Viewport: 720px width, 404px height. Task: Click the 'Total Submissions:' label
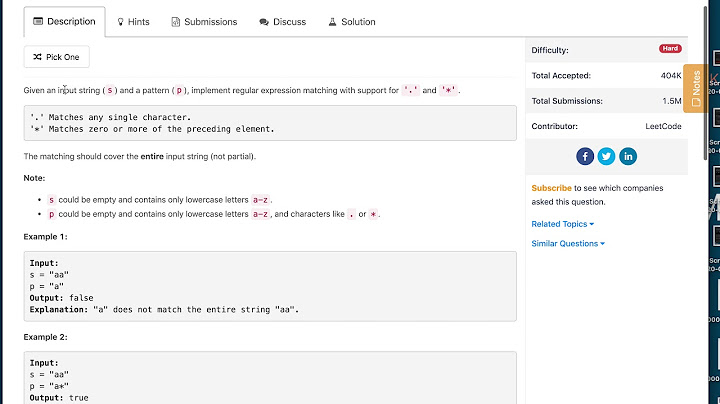[567, 101]
